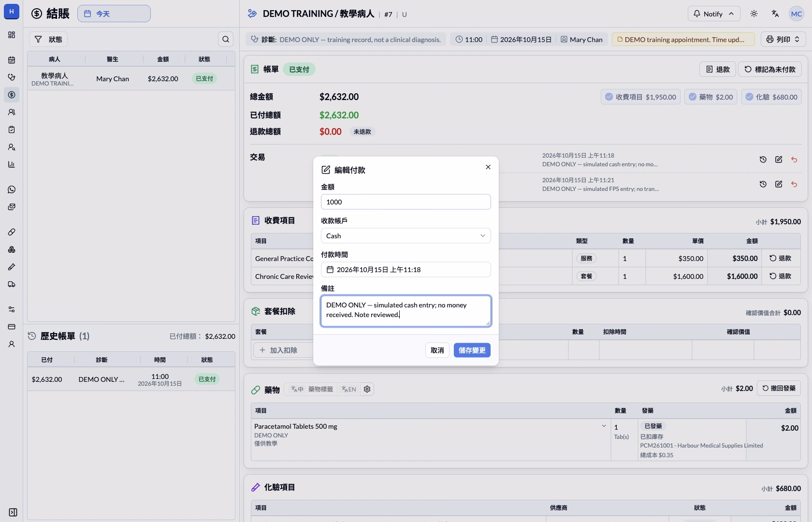Click 撤回發藥 button
Screen dimensions: 812x522
[x=779, y=388]
